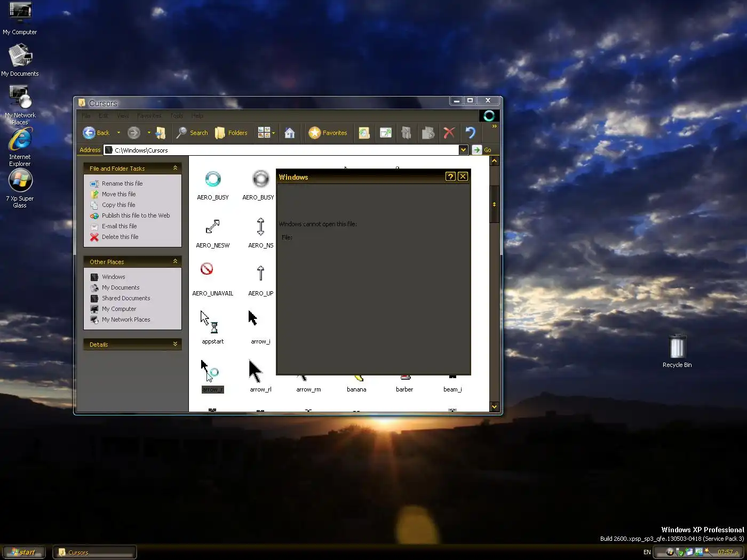747x560 pixels.
Task: Open the Back history dropdown arrow
Action: [x=118, y=133]
